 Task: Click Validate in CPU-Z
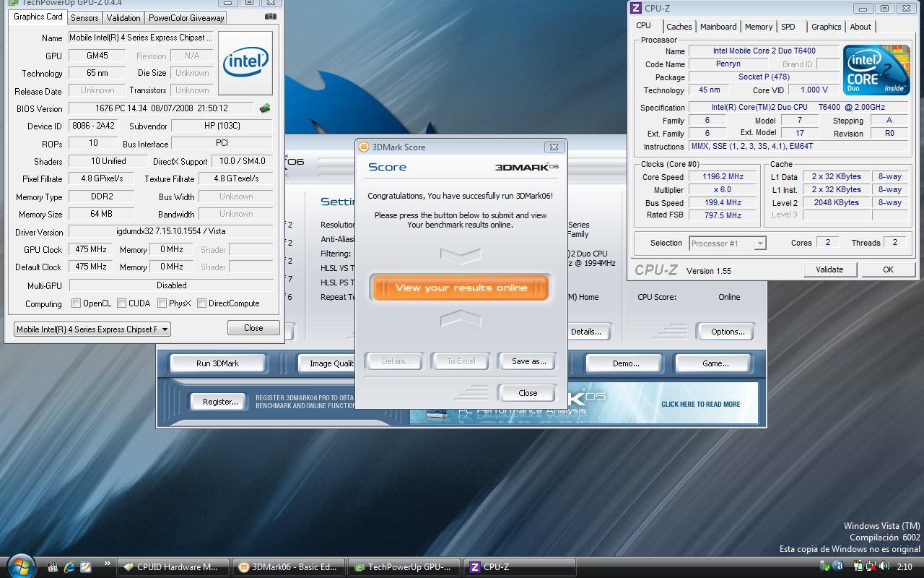click(x=829, y=269)
